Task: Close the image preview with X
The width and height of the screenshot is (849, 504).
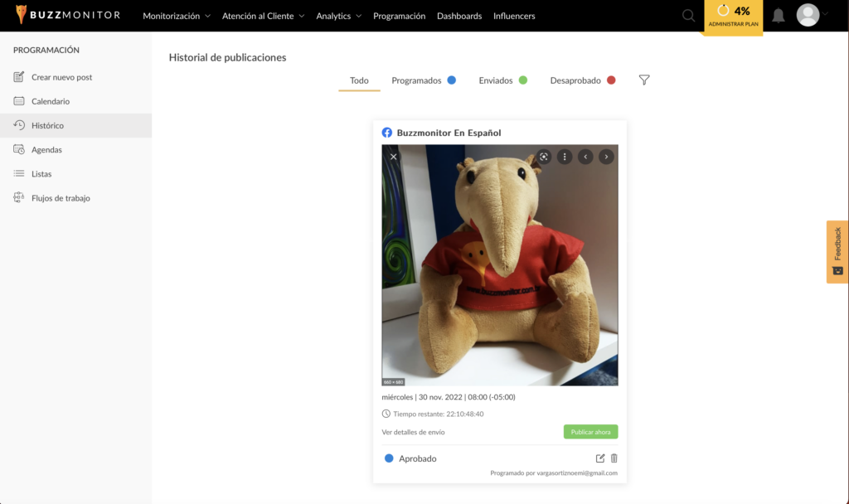Action: (x=394, y=157)
